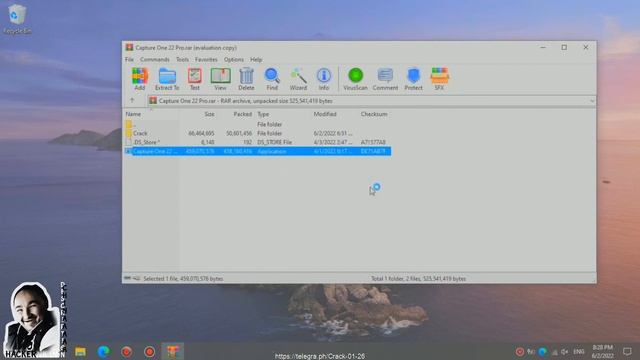Screen dimensions: 640x360
Task: Start VirusScan on the archive
Action: coord(355,79)
